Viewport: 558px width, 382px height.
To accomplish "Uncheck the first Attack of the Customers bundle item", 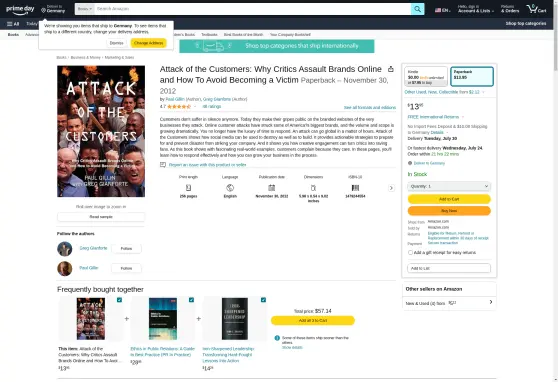I will [119, 300].
